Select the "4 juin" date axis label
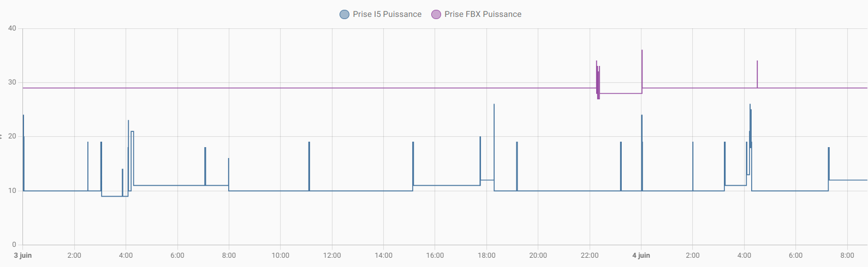 click(x=641, y=255)
